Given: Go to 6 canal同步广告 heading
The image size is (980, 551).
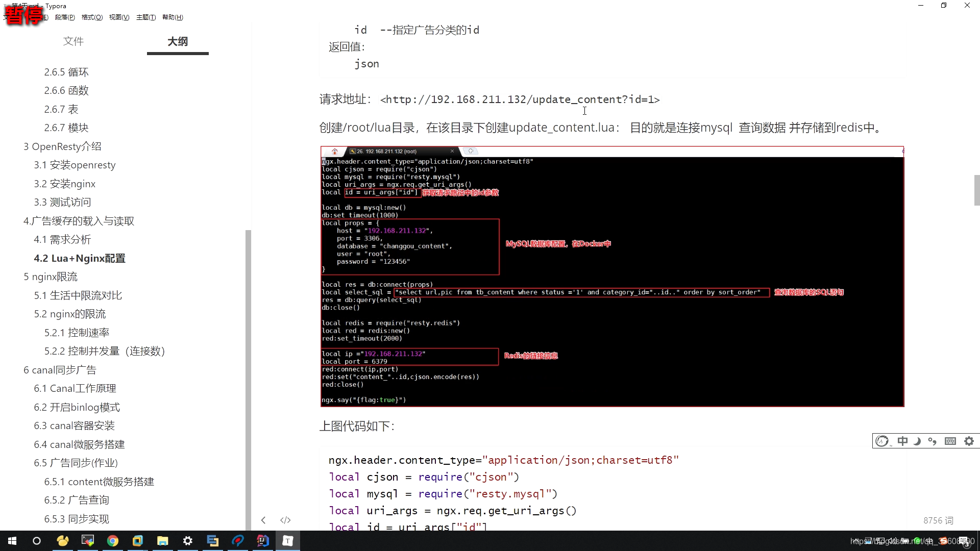Looking at the screenshot, I should [x=60, y=370].
